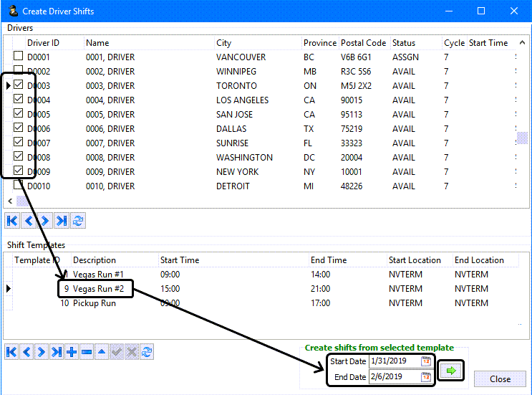Open the Start Date calendar picker
532x395 pixels.
click(x=426, y=362)
